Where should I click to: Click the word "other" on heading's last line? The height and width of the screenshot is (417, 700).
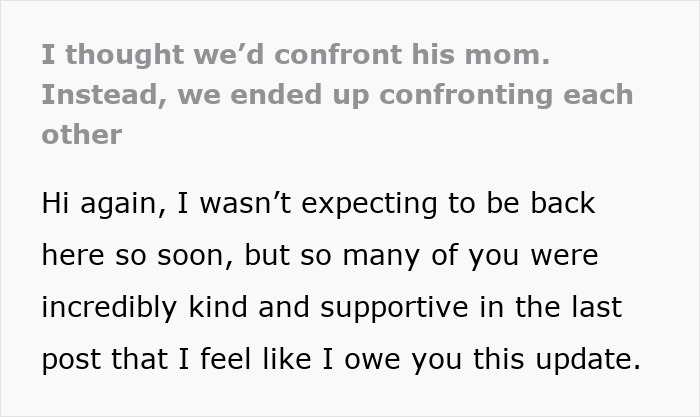coord(82,135)
